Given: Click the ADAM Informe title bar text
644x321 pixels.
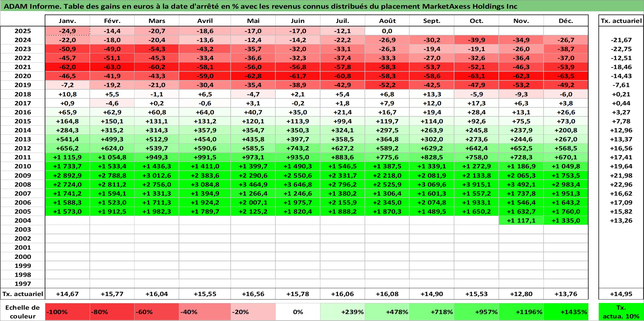Looking at the screenshot, I should coord(261,6).
